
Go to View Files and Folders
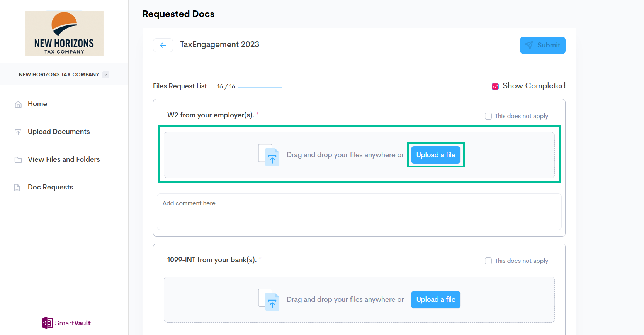64,159
